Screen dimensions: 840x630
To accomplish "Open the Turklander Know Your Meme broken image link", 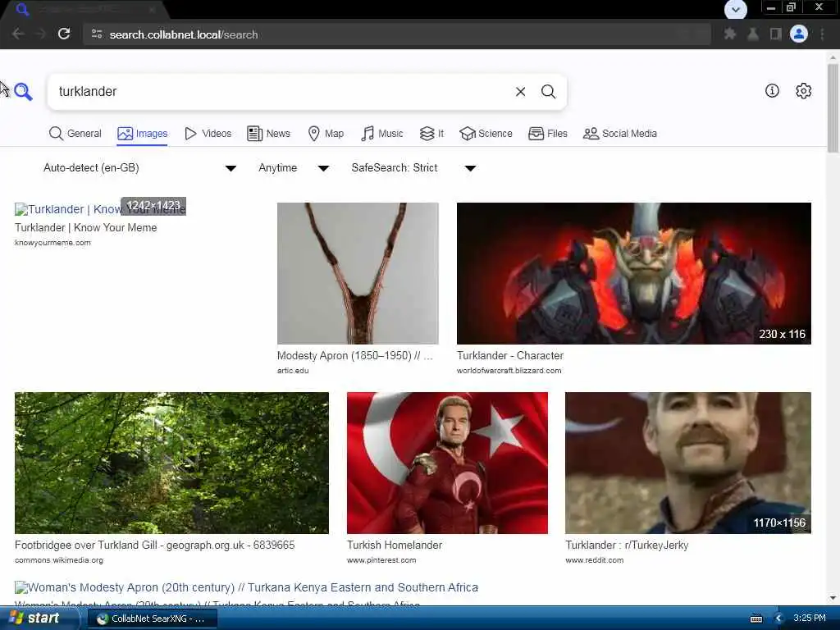I will pos(100,209).
